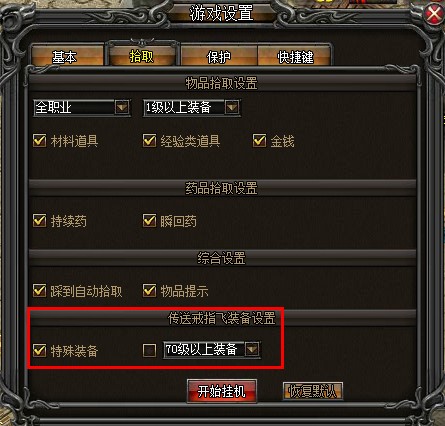Go to the 快捷键 tab

295,56
